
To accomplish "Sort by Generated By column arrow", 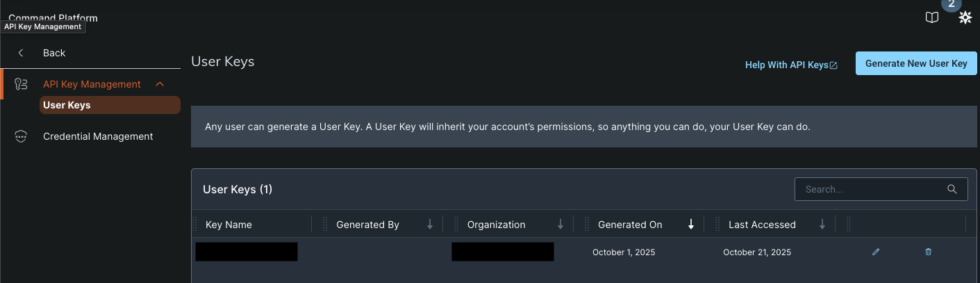I will pos(430,225).
